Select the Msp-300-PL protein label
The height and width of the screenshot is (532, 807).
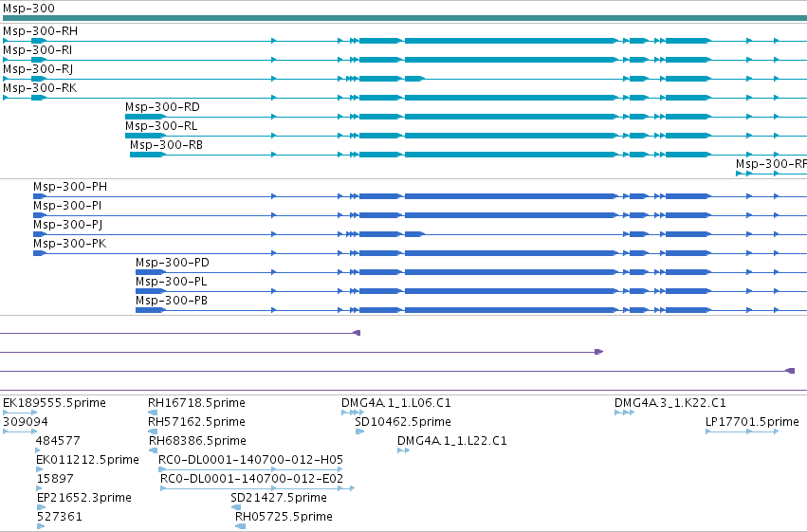[x=171, y=282]
